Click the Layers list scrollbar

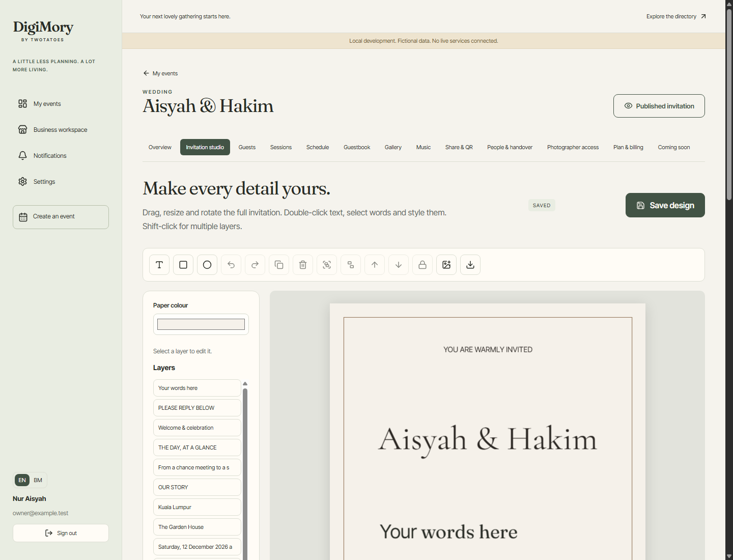tap(245, 473)
